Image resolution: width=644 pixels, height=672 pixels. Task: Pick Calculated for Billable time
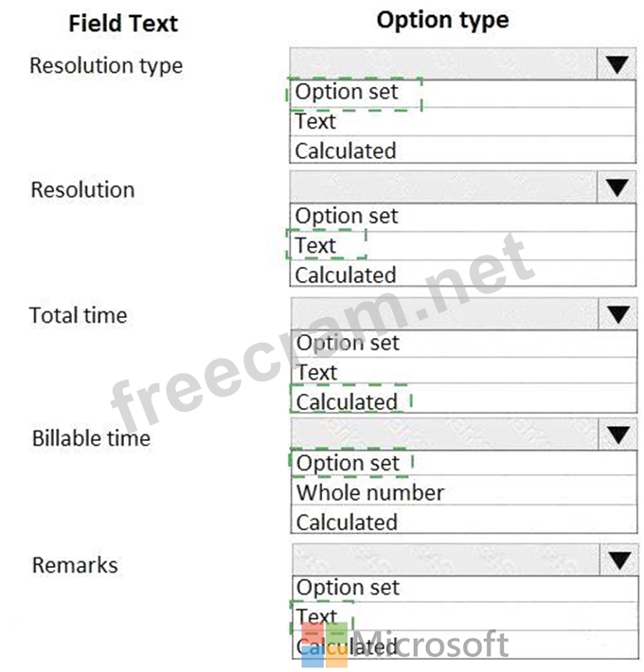(x=347, y=522)
